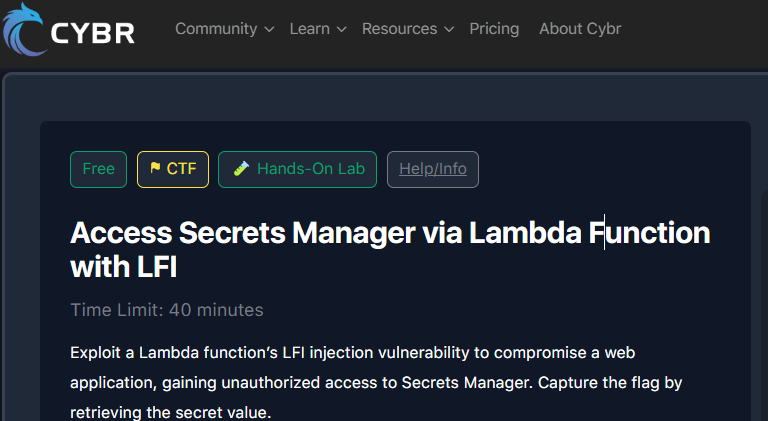This screenshot has height=421, width=768.
Task: Select the CTF tag button
Action: [x=173, y=169]
